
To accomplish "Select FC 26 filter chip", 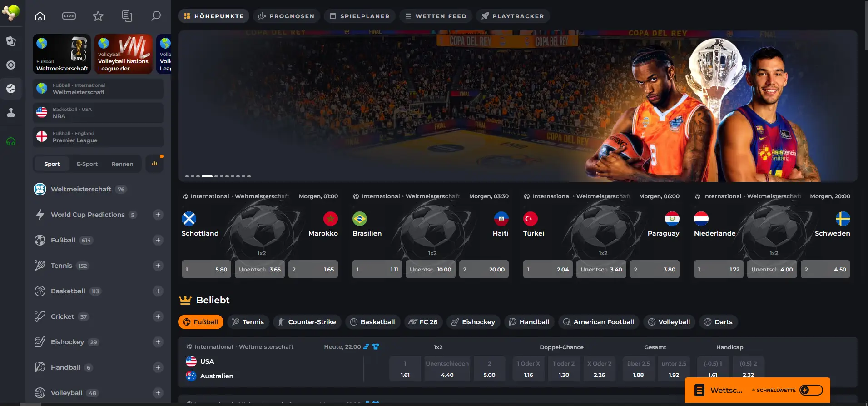I will pos(423,322).
